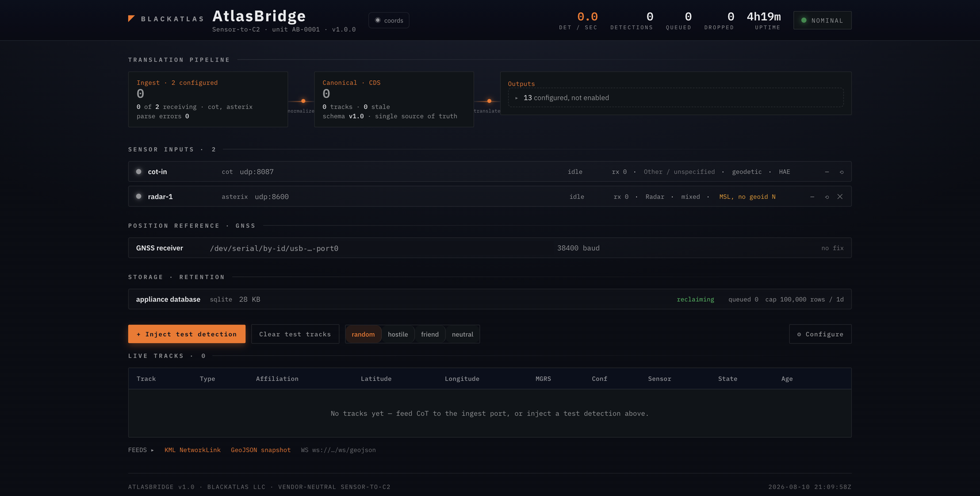
Task: Remove the radar-1 input with X icon
Action: 840,197
